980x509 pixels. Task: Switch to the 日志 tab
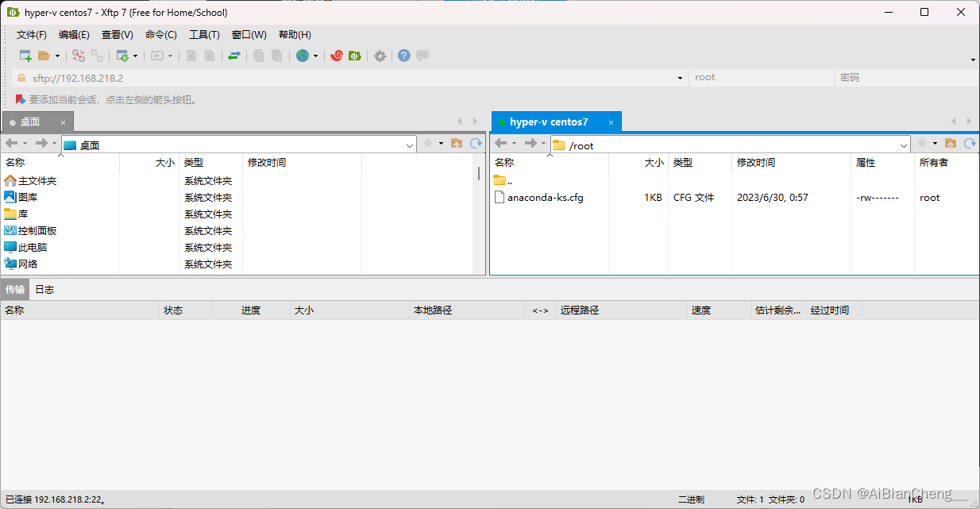(44, 289)
